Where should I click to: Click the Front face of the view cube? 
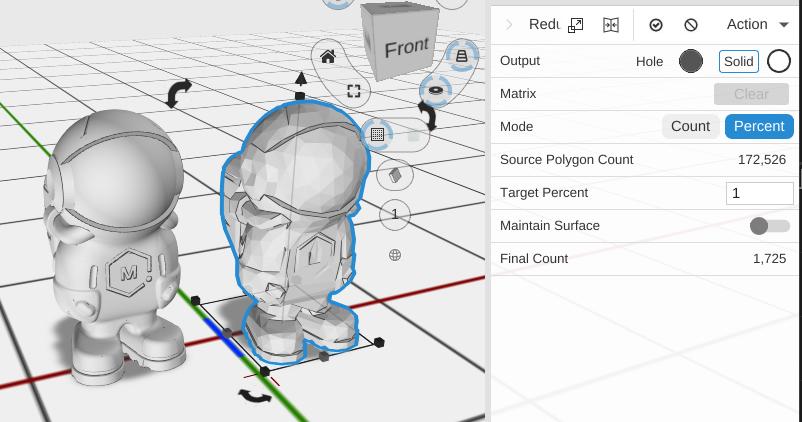(x=406, y=47)
